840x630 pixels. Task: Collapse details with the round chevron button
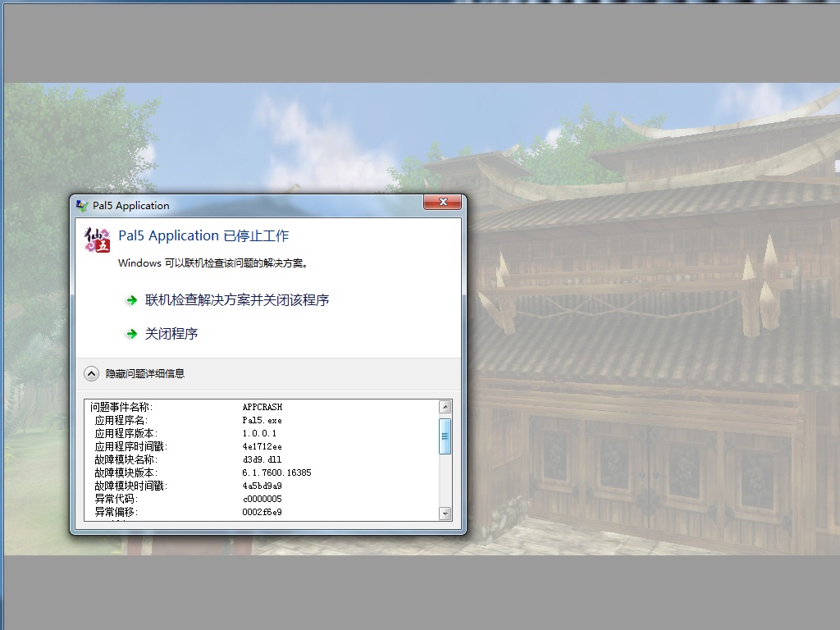92,373
